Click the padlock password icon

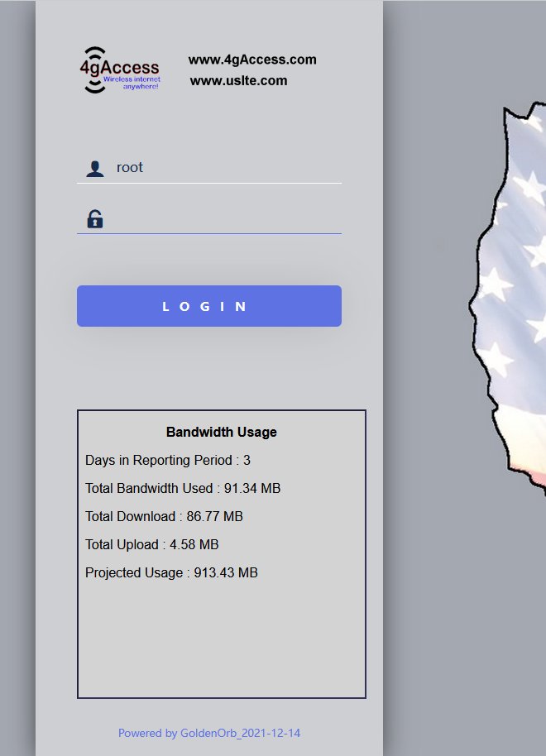pos(95,219)
